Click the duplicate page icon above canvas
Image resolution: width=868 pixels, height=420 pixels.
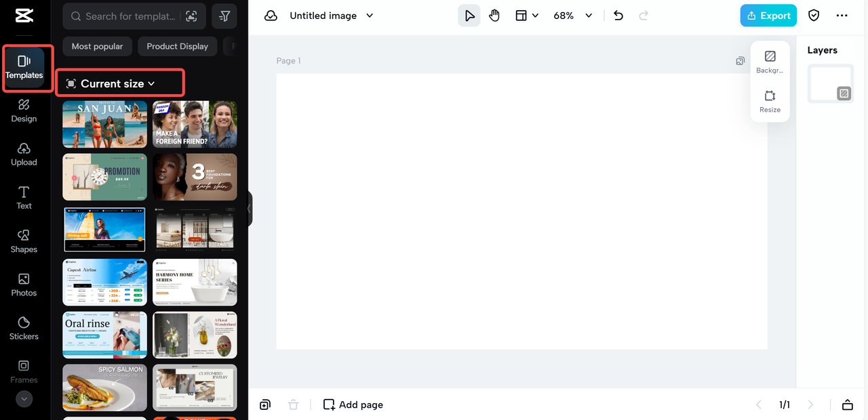(x=740, y=61)
